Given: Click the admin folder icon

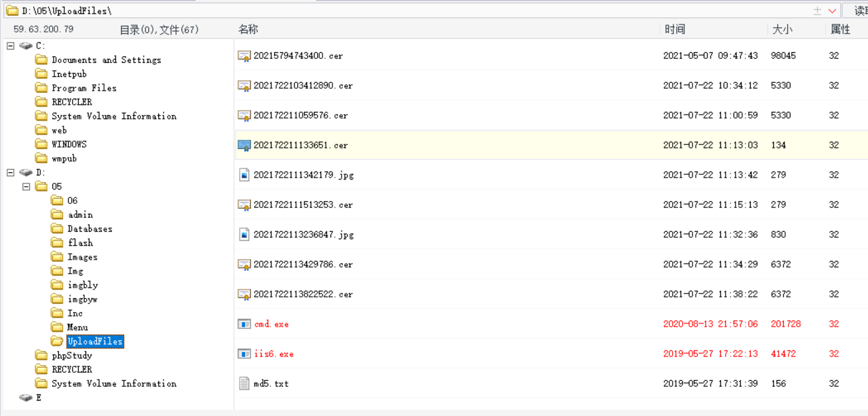Looking at the screenshot, I should coord(57,215).
